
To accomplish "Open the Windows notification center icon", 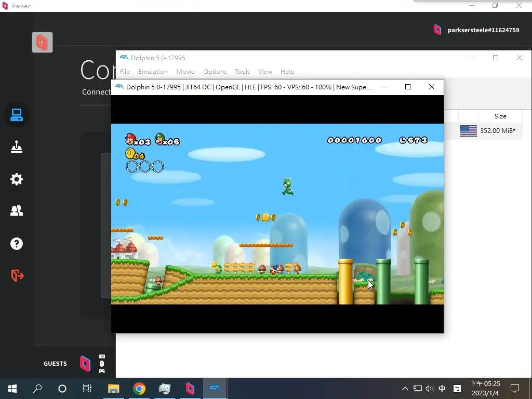I will point(515,389).
